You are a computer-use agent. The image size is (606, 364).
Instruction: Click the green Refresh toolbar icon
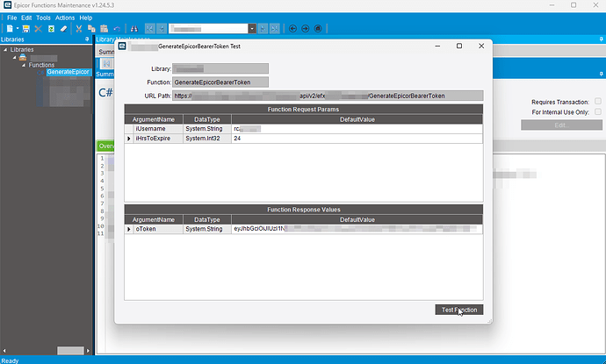pos(51,29)
